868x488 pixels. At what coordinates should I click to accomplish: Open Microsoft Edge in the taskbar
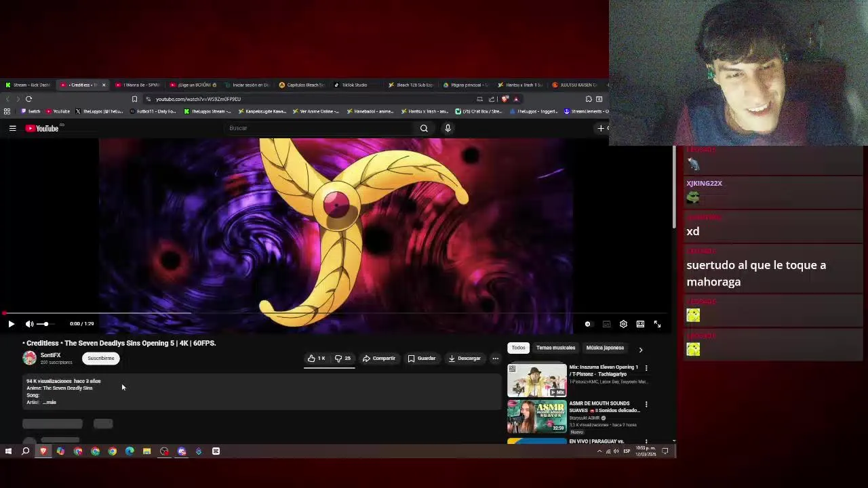(130, 451)
